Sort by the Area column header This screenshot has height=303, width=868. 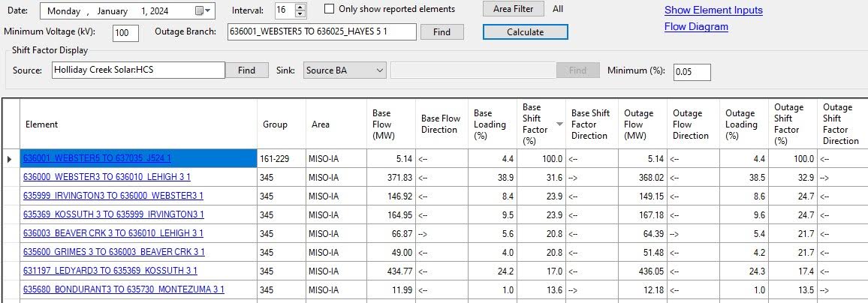coord(336,124)
